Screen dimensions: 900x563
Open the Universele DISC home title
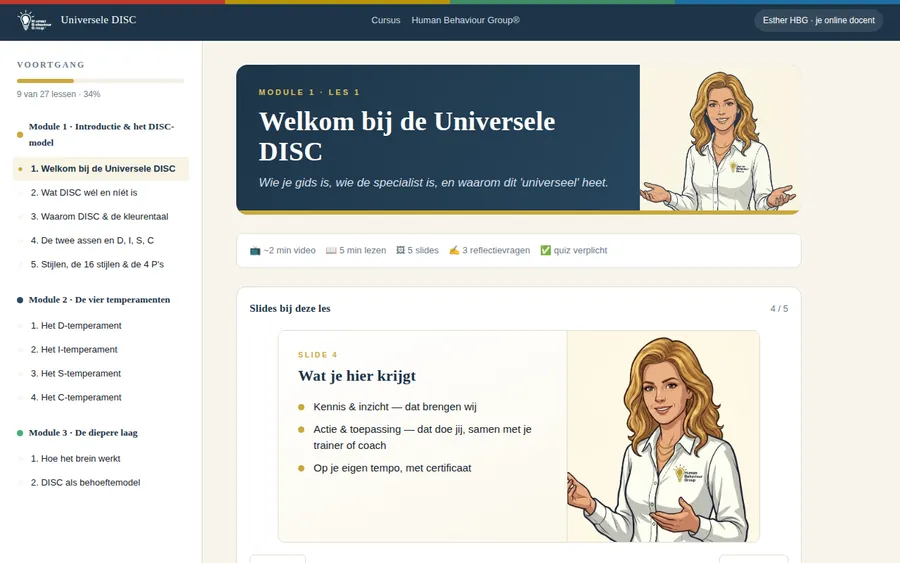click(98, 20)
